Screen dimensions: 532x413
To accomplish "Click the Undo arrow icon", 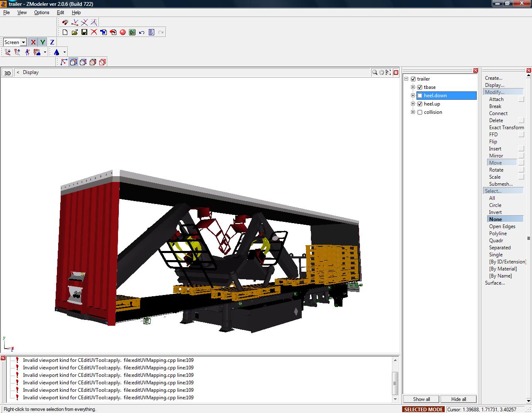I will [142, 32].
